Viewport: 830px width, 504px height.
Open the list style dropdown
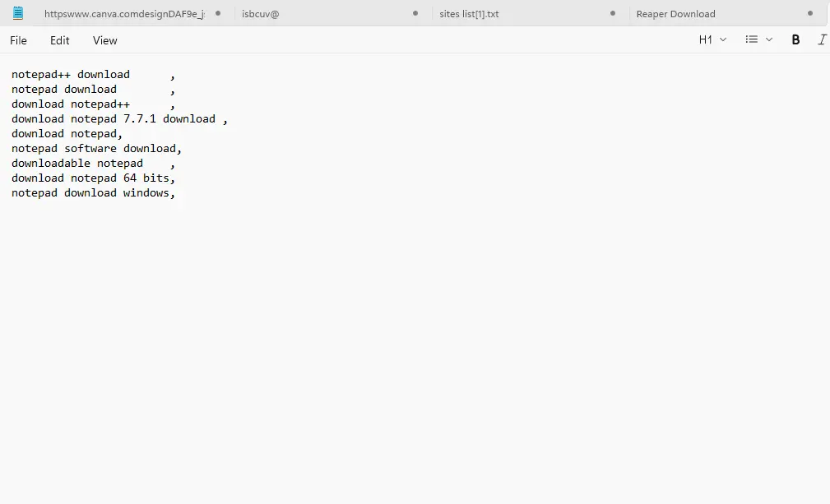(769, 39)
